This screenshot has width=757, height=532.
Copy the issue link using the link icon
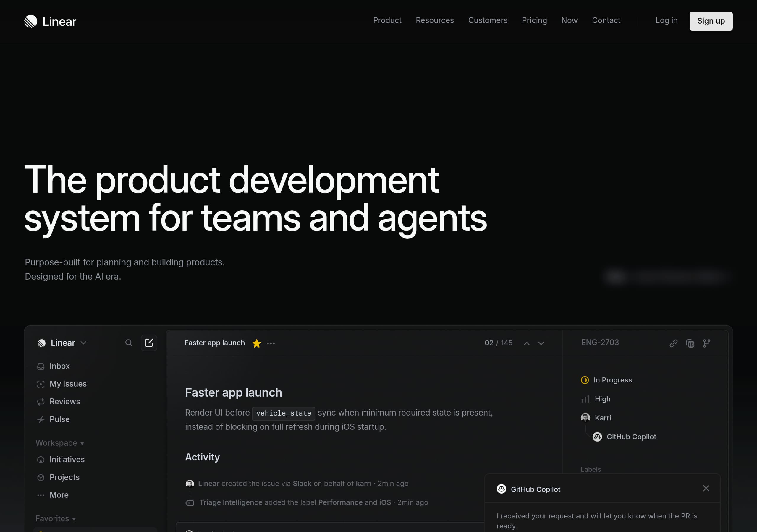click(674, 343)
